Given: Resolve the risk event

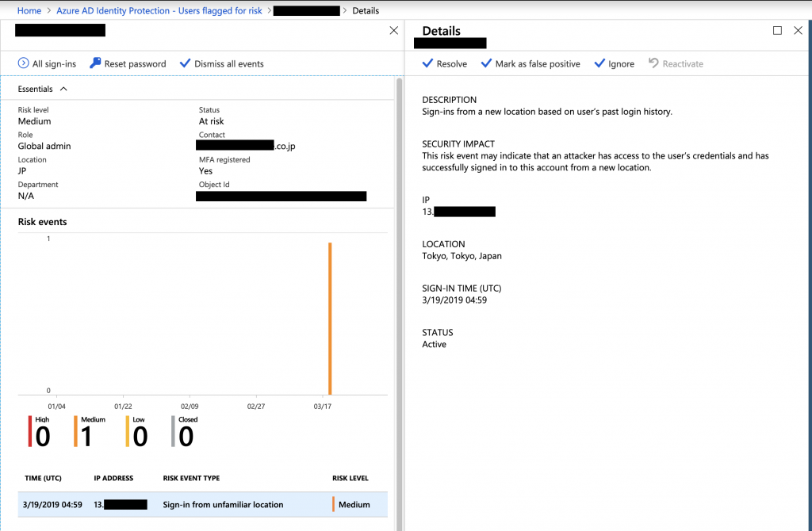Looking at the screenshot, I should (x=445, y=63).
